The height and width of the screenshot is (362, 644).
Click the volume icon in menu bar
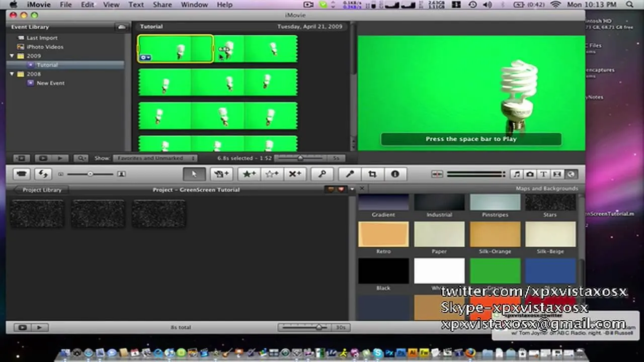(487, 5)
